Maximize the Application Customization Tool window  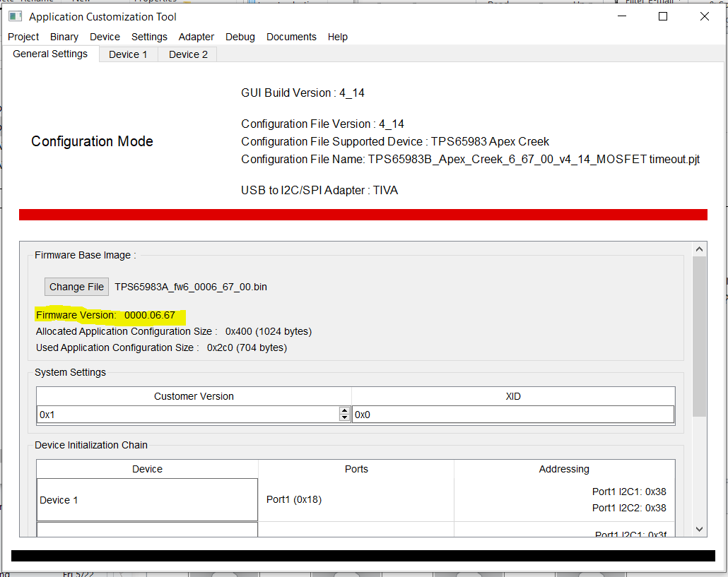tap(663, 16)
